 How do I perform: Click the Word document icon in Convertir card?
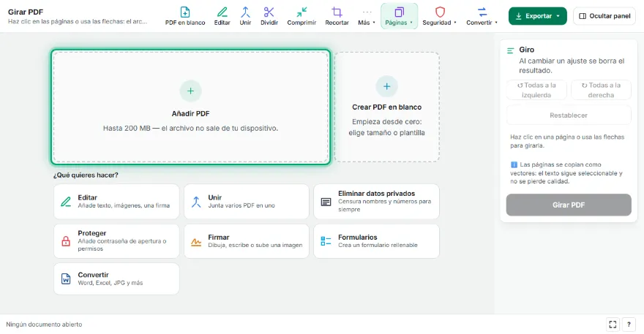tap(66, 278)
